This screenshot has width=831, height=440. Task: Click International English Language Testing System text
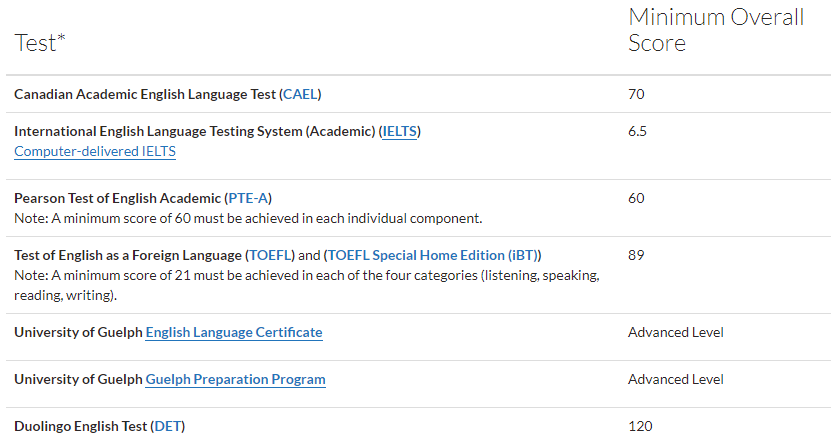pos(158,131)
